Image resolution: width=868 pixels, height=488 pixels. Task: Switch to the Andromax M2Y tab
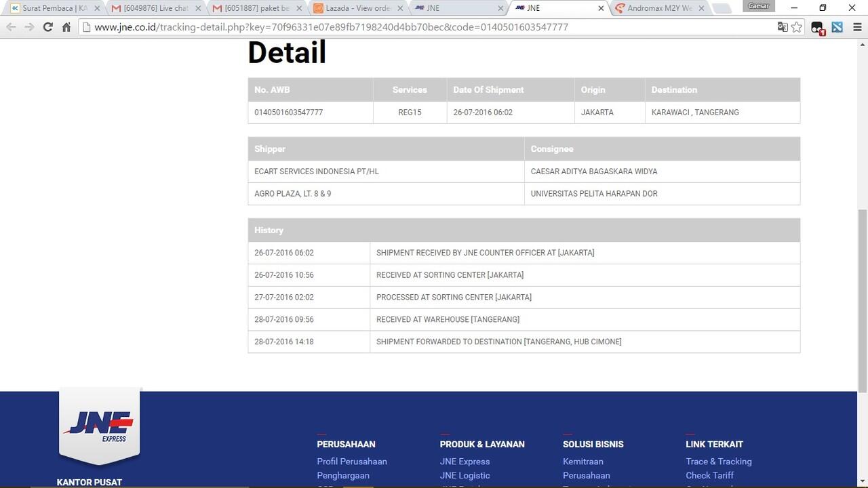pyautogui.click(x=658, y=8)
